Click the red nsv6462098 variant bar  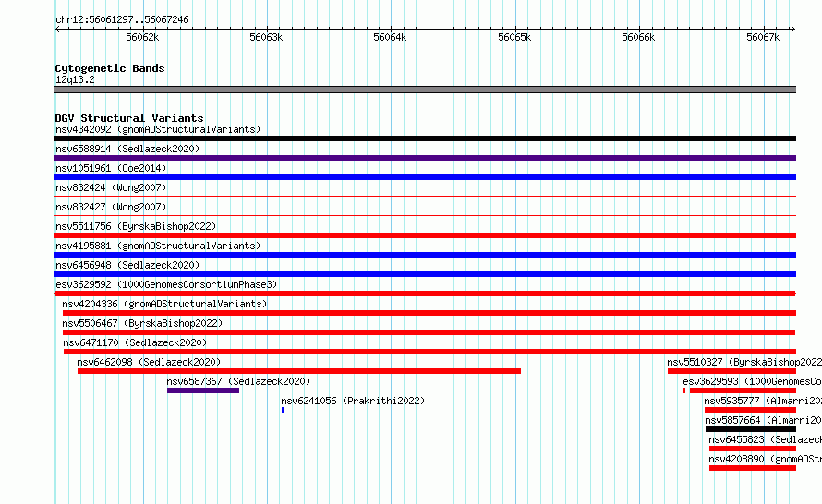click(x=299, y=371)
